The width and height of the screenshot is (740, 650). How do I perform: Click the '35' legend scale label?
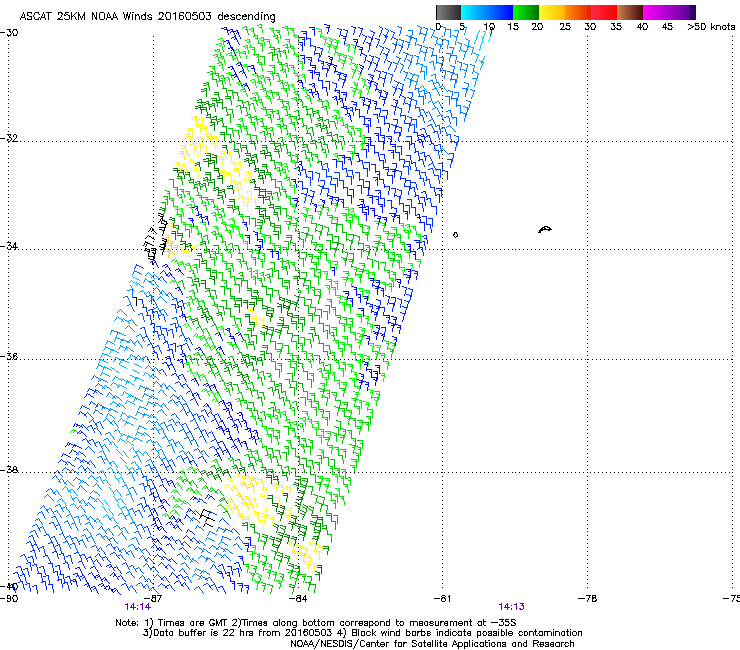(x=616, y=27)
